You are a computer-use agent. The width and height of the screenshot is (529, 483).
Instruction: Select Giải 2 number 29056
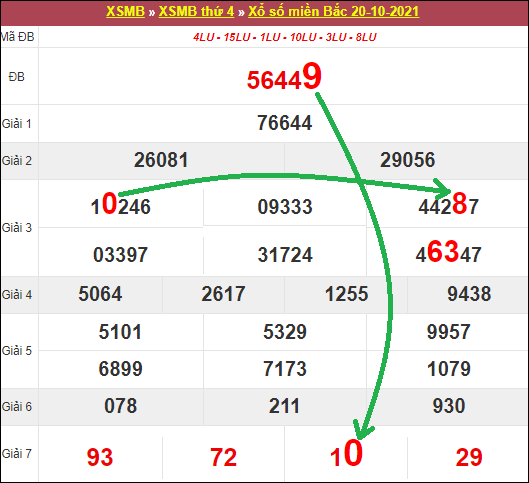[408, 160]
